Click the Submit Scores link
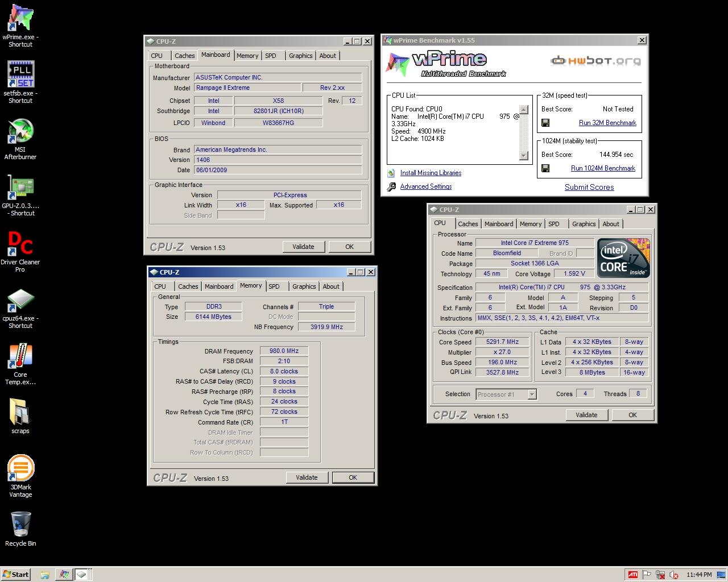 (x=589, y=187)
